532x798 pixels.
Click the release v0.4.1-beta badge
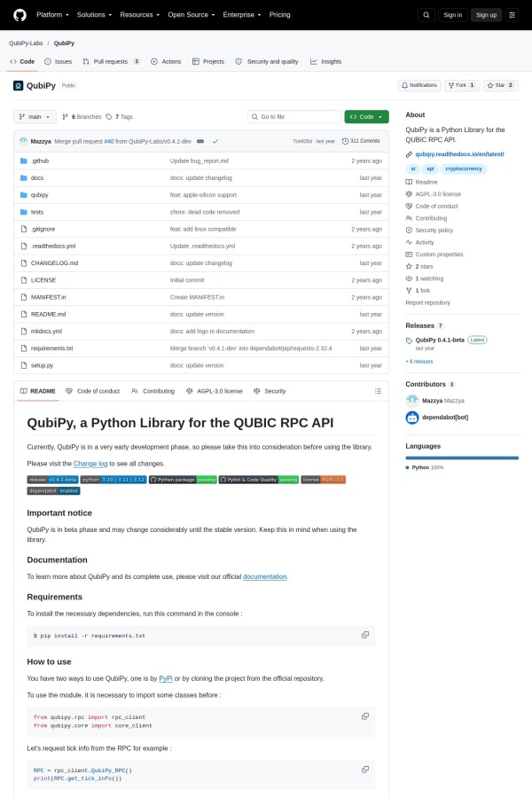pos(52,480)
